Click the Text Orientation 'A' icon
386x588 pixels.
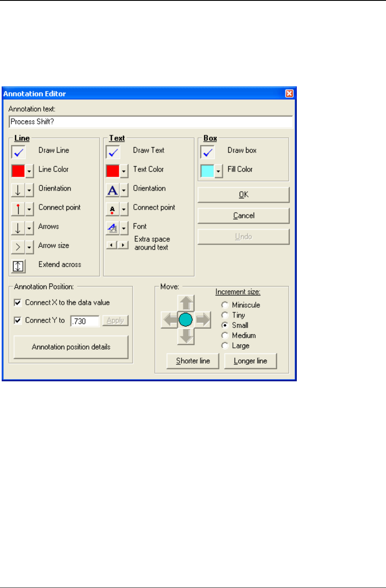click(112, 190)
